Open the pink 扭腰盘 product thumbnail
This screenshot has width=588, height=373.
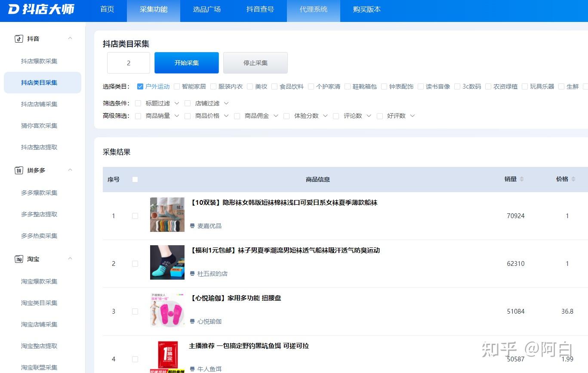pos(167,310)
